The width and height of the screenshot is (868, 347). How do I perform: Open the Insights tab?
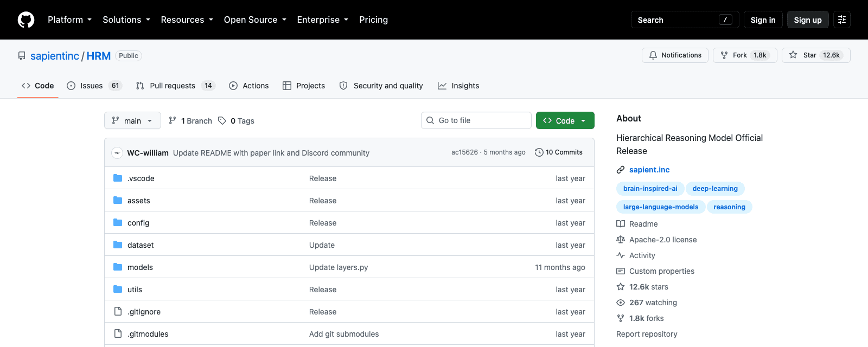pyautogui.click(x=458, y=86)
